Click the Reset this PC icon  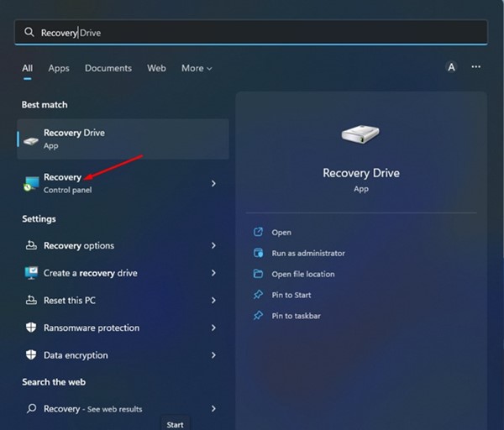pos(31,301)
